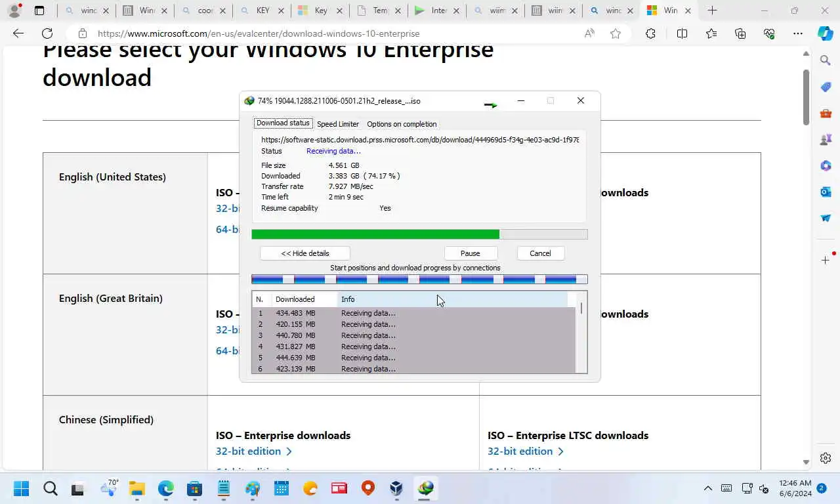The height and width of the screenshot is (504, 840).
Task: Reload the page with the refresh icon
Action: point(47,33)
